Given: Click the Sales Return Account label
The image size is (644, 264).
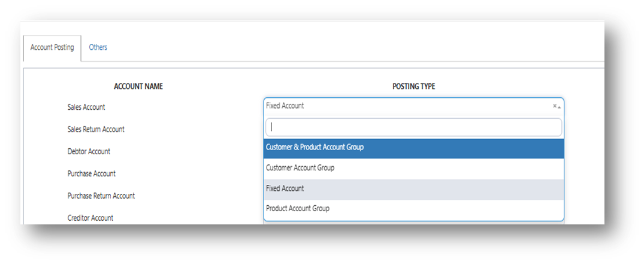Looking at the screenshot, I should coord(96,130).
